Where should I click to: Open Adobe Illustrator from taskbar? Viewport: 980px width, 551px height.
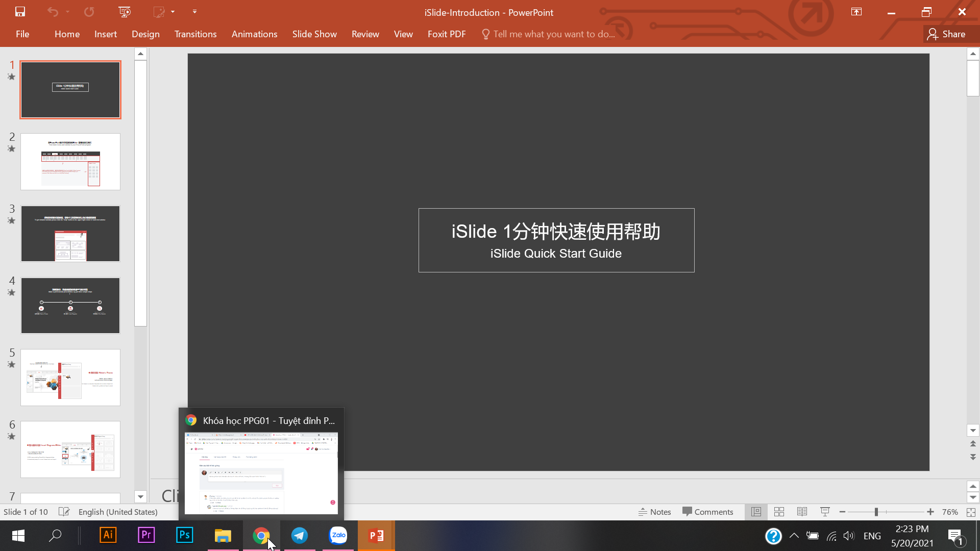click(108, 536)
